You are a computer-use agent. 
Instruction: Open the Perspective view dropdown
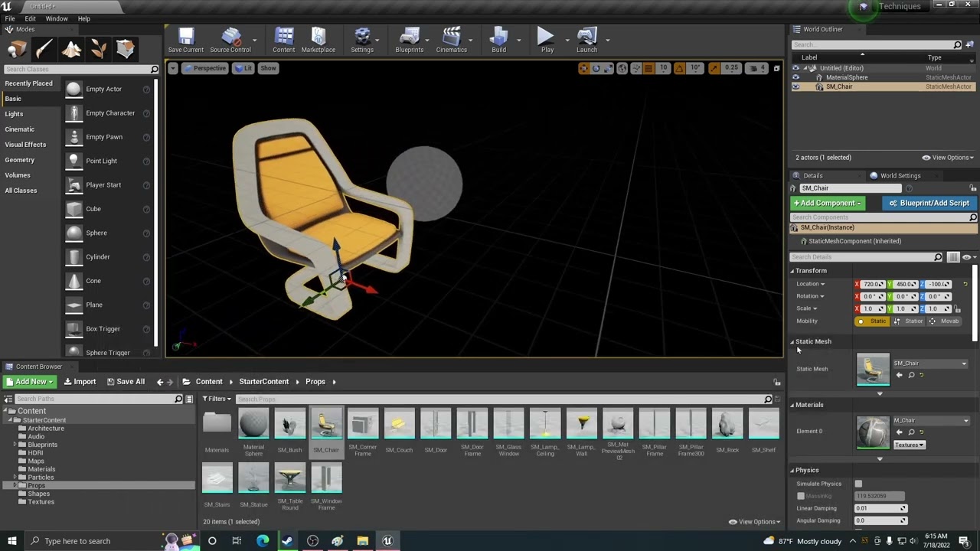pyautogui.click(x=204, y=68)
